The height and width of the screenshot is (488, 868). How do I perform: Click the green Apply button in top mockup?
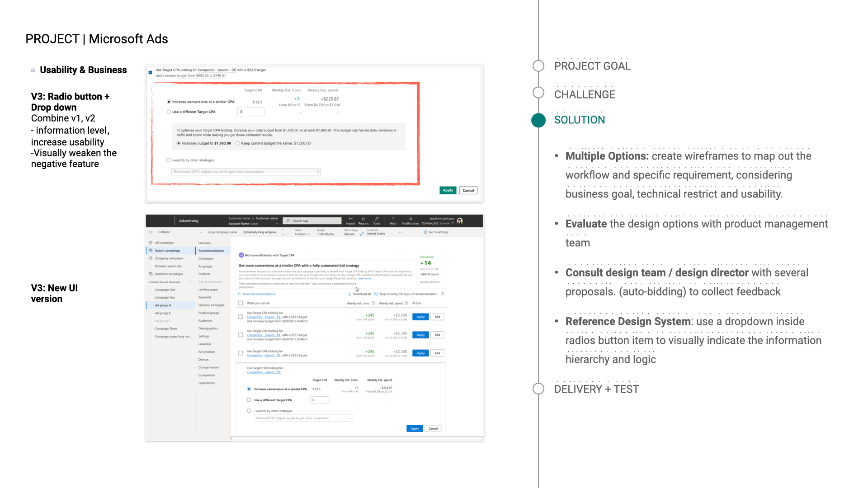[448, 190]
